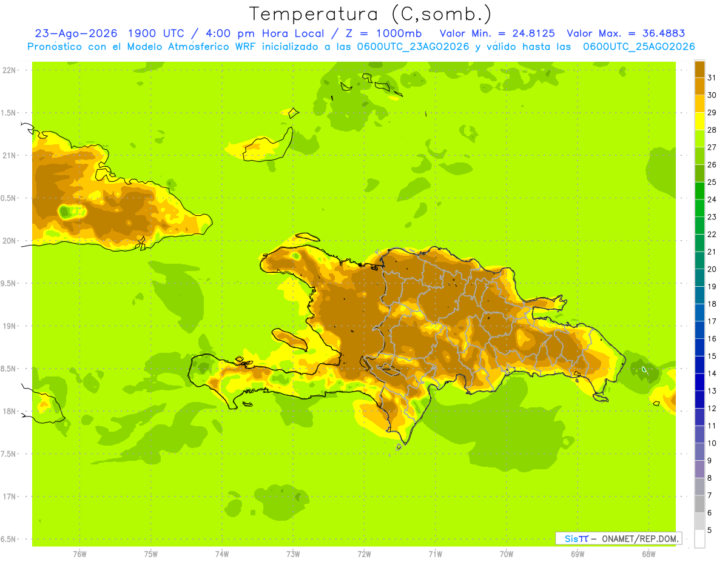Click the '29' value on the color scale
Image resolution: width=728 pixels, height=562 pixels.
[712, 112]
